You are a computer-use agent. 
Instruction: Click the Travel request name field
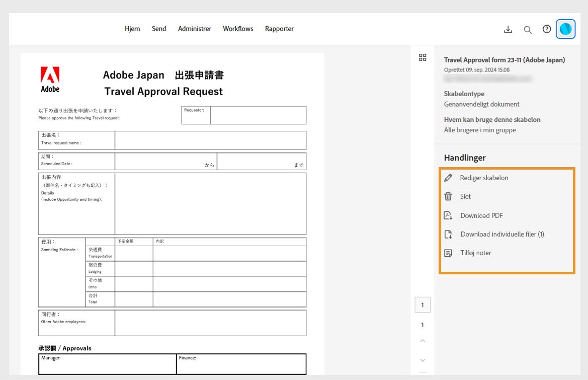pyautogui.click(x=210, y=140)
